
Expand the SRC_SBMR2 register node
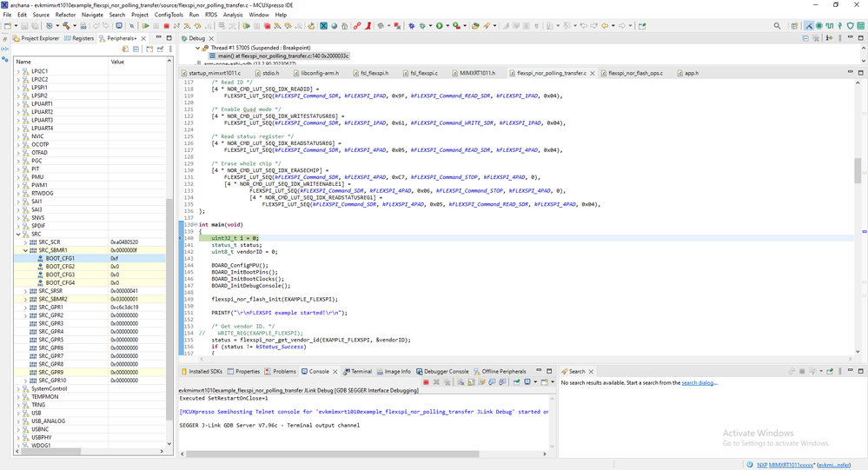point(25,299)
